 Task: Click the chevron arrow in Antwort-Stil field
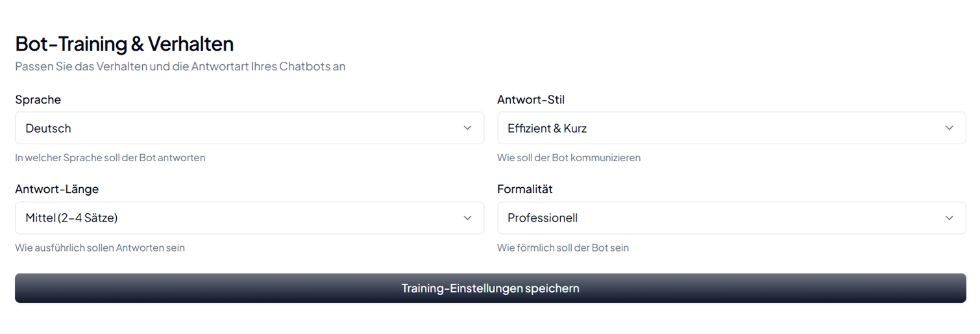coord(949,128)
